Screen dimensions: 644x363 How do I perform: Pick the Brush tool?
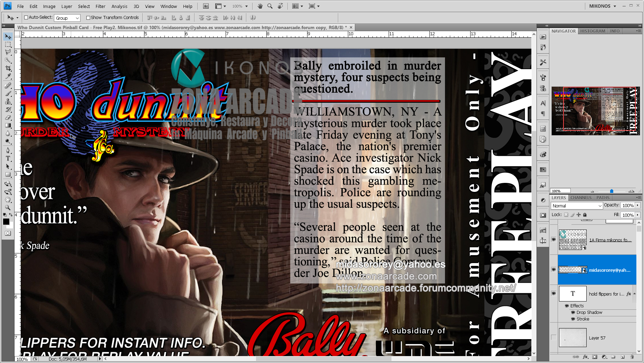point(8,94)
